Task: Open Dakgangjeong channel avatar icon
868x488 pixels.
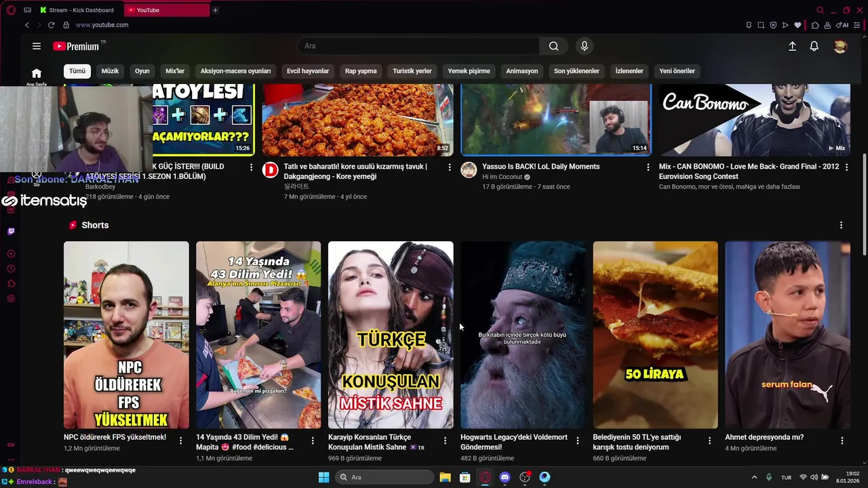Action: [x=270, y=170]
